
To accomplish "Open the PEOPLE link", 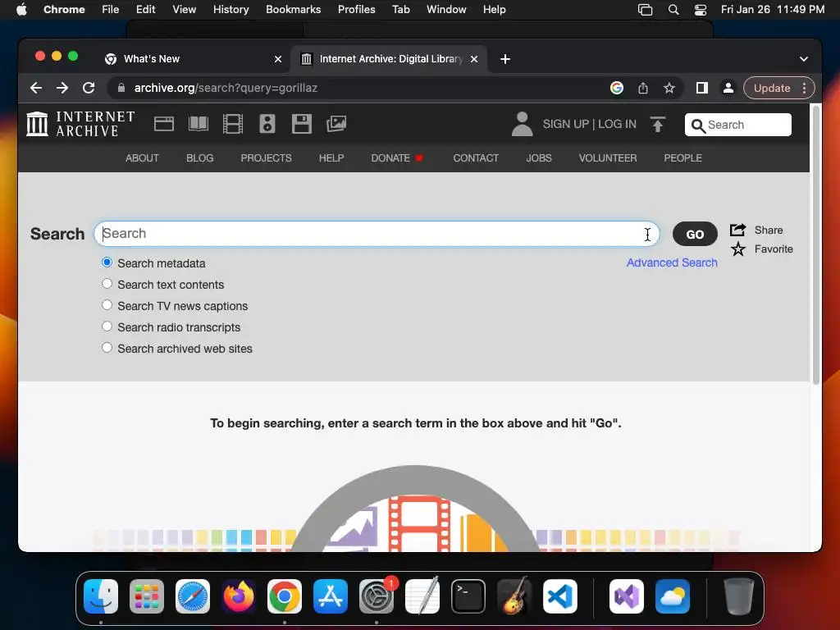I will click(682, 158).
